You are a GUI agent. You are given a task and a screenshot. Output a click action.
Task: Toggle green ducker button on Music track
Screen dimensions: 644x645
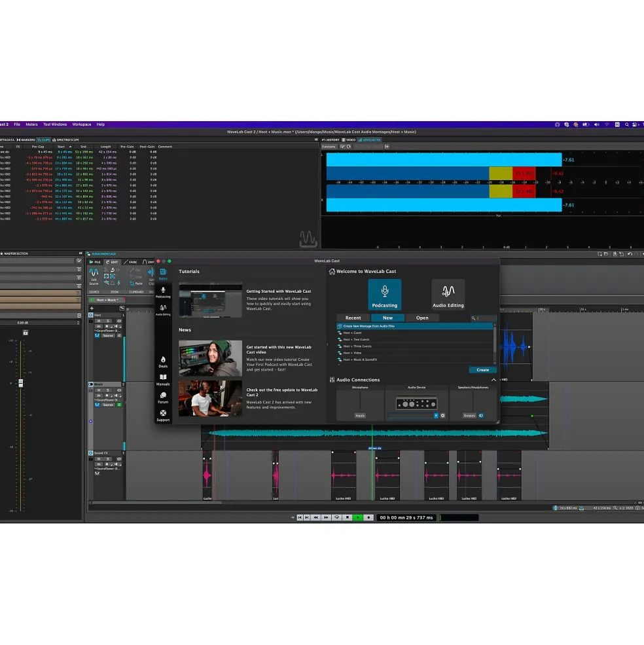119,405
